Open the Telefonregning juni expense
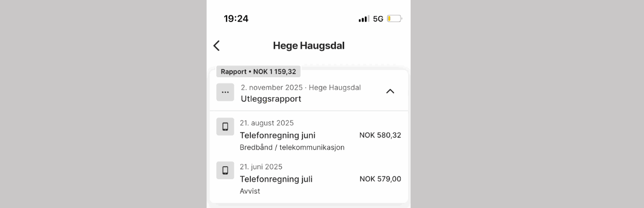The height and width of the screenshot is (208, 644). 278,135
